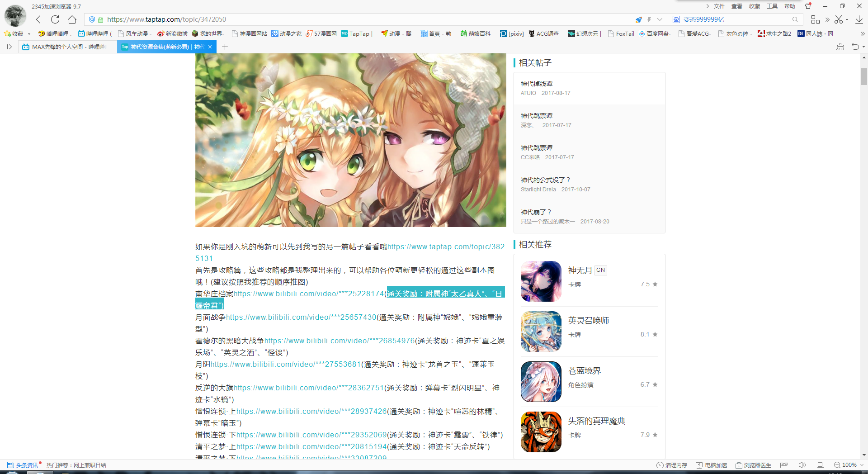Open related post 神代崩了？
Image resolution: width=868 pixels, height=474 pixels.
[x=536, y=212]
